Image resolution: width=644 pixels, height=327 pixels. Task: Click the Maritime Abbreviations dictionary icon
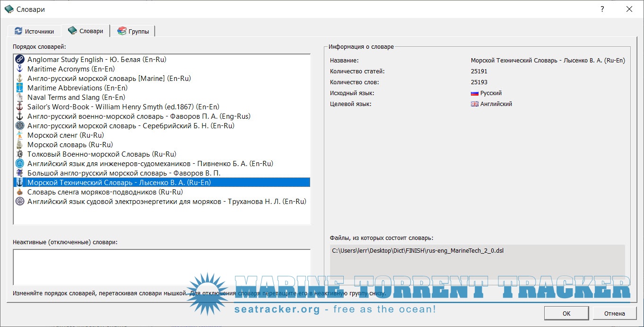pos(19,88)
